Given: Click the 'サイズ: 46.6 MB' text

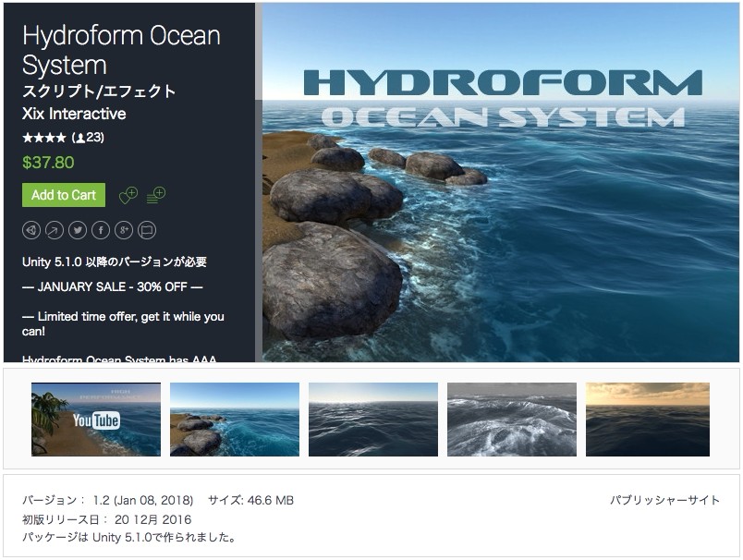Looking at the screenshot, I should coord(250,500).
